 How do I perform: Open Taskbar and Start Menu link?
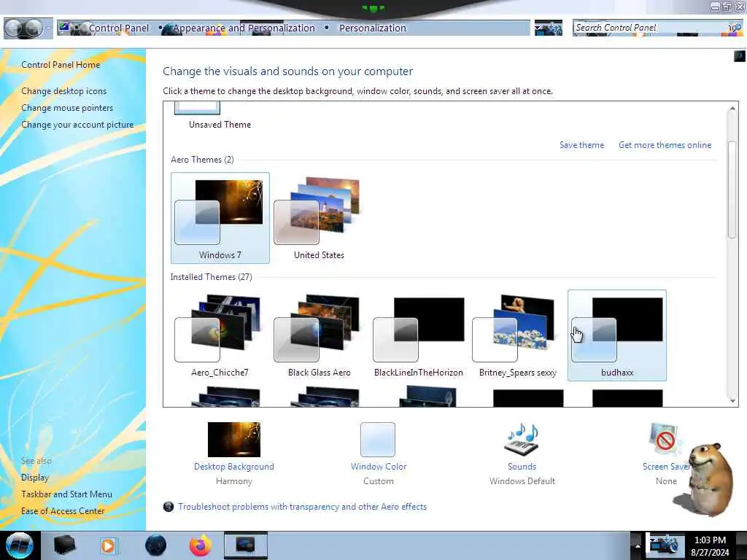pyautogui.click(x=66, y=494)
